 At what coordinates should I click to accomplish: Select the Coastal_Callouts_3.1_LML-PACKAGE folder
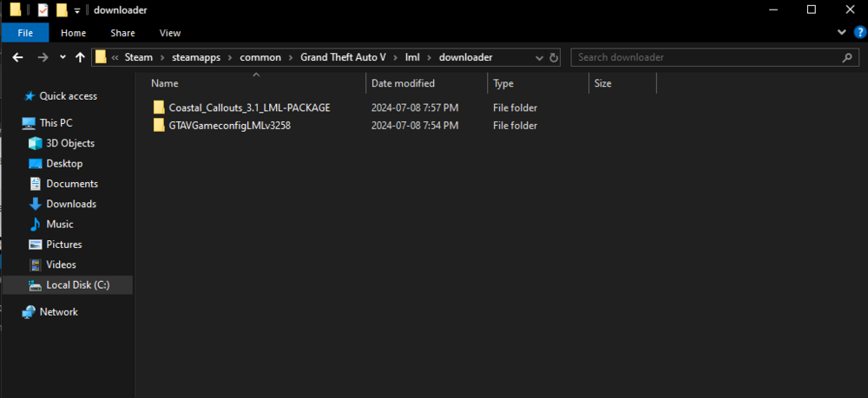point(249,108)
